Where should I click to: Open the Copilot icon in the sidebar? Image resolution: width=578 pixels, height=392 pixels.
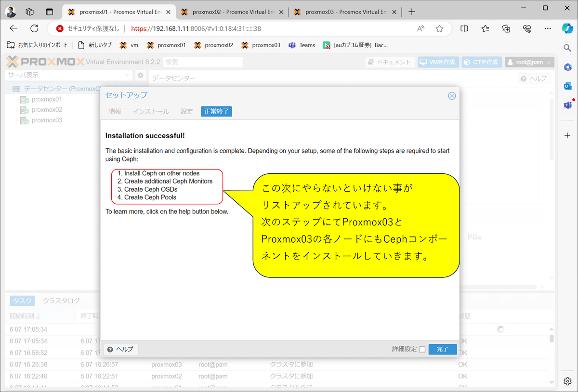coord(567,28)
